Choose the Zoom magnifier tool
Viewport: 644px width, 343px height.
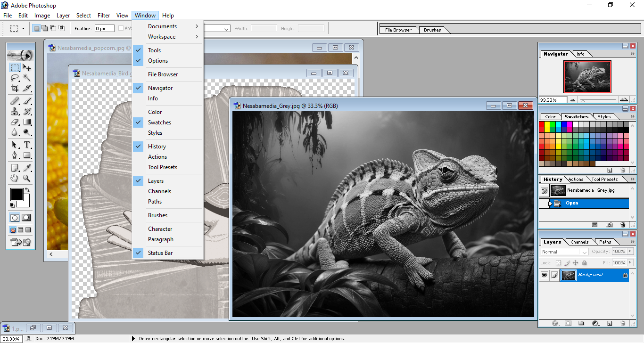pos(27,179)
